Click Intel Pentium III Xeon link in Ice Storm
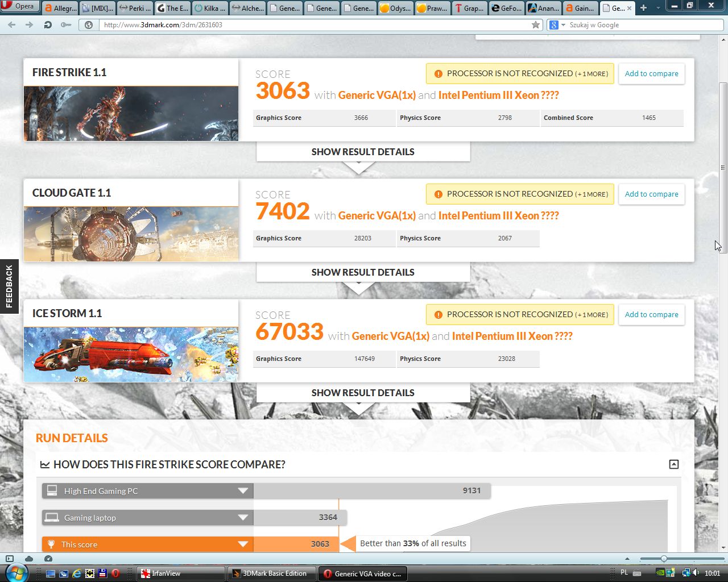Image resolution: width=728 pixels, height=582 pixels. (x=512, y=336)
